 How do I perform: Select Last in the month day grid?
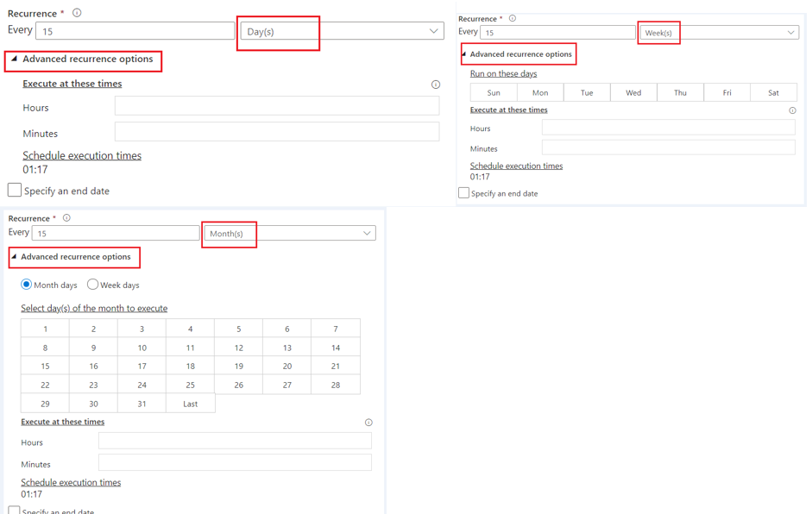point(190,403)
